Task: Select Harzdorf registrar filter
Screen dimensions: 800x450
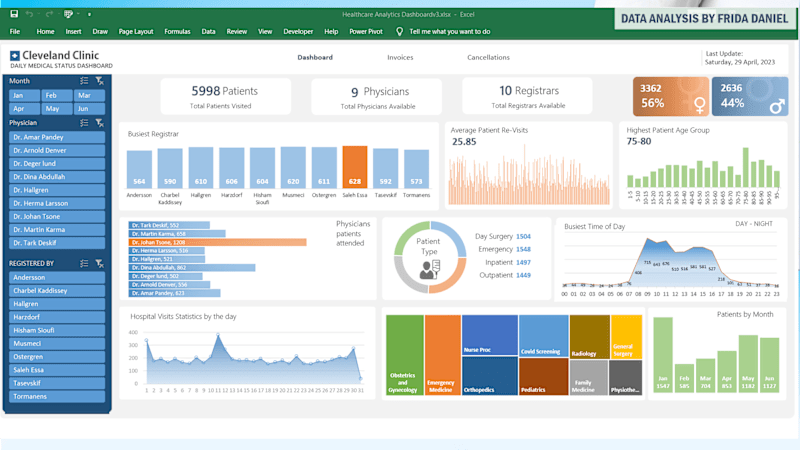Action: pyautogui.click(x=57, y=317)
